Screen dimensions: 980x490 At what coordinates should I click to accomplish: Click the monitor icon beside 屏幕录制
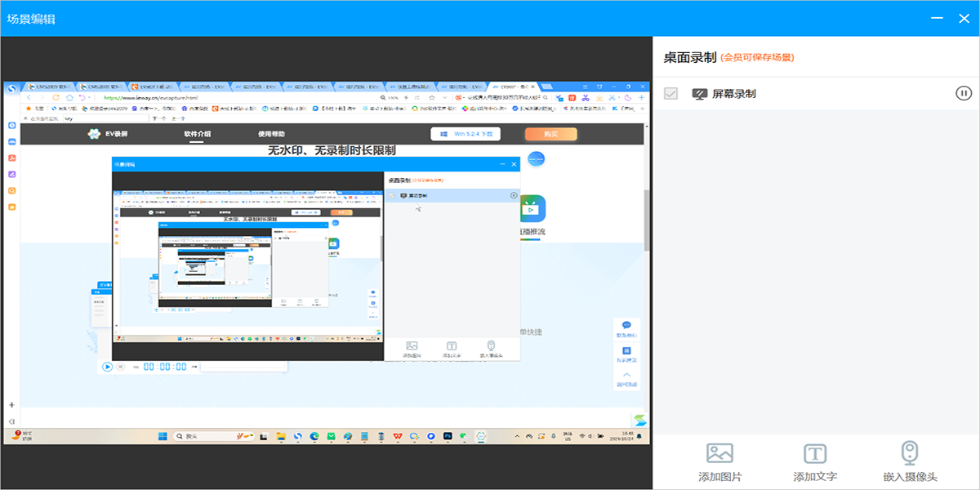click(x=699, y=94)
